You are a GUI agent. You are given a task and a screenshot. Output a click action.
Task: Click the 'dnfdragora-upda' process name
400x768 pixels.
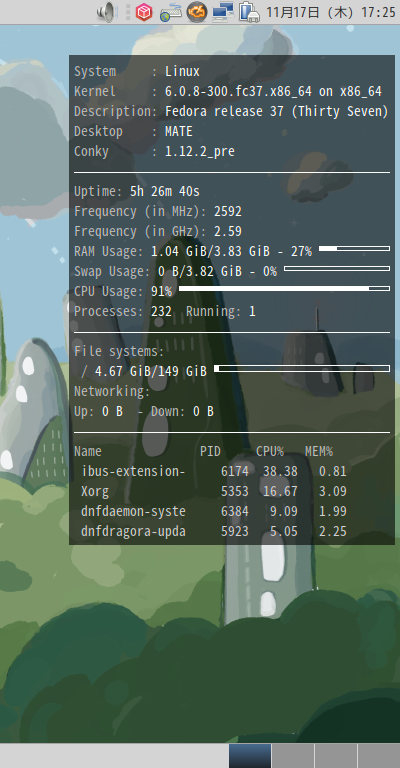133,531
